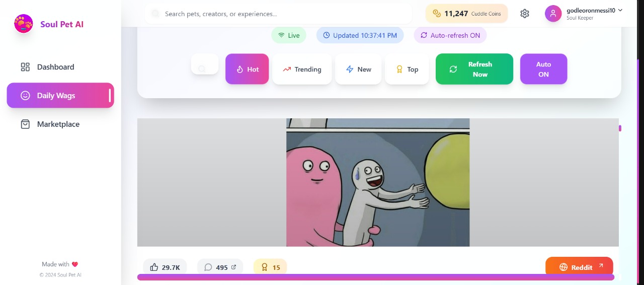Open the post on Reddit
644x285 pixels.
coord(579,267)
